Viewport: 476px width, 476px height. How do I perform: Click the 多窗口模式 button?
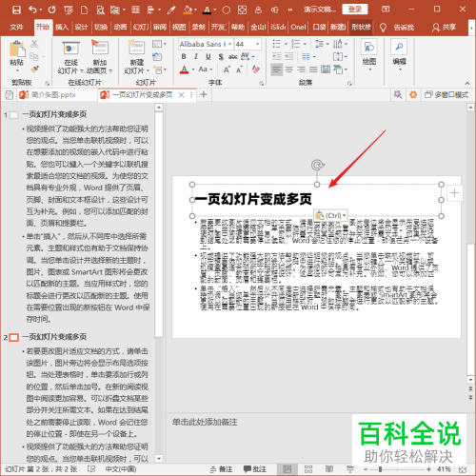446,94
